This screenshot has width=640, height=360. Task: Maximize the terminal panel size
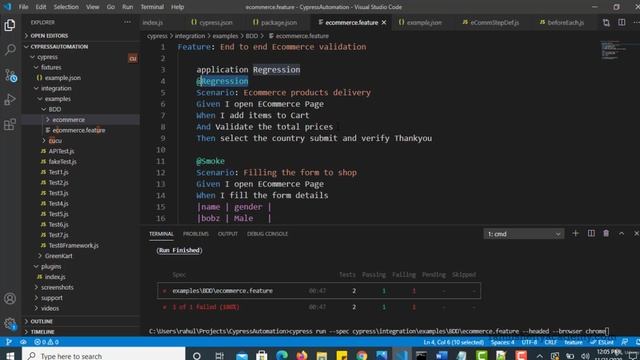click(x=621, y=233)
